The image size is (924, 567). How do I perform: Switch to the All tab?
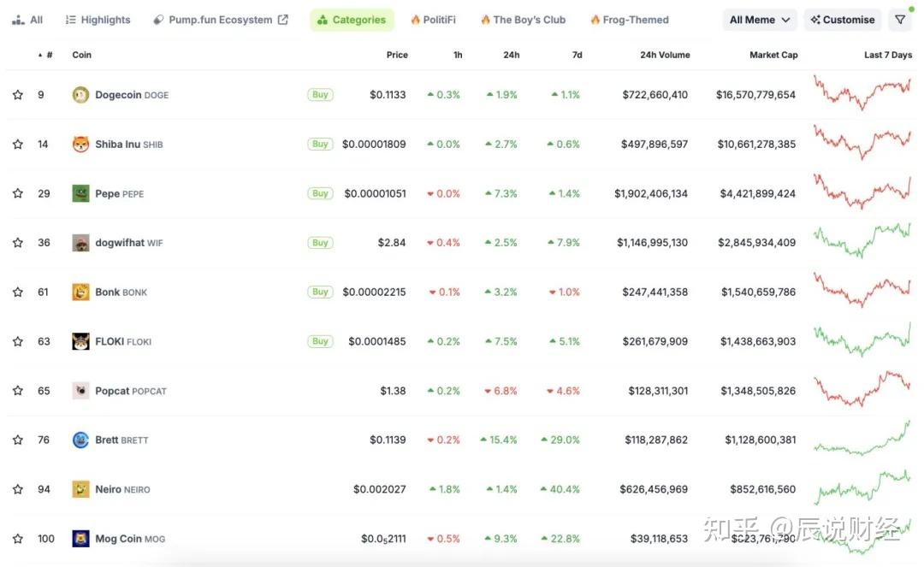coord(27,20)
